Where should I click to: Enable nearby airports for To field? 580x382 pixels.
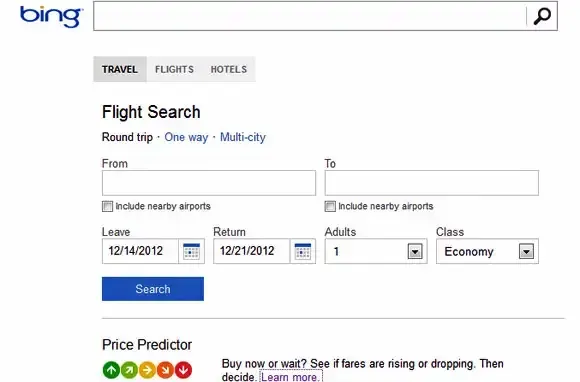(330, 206)
